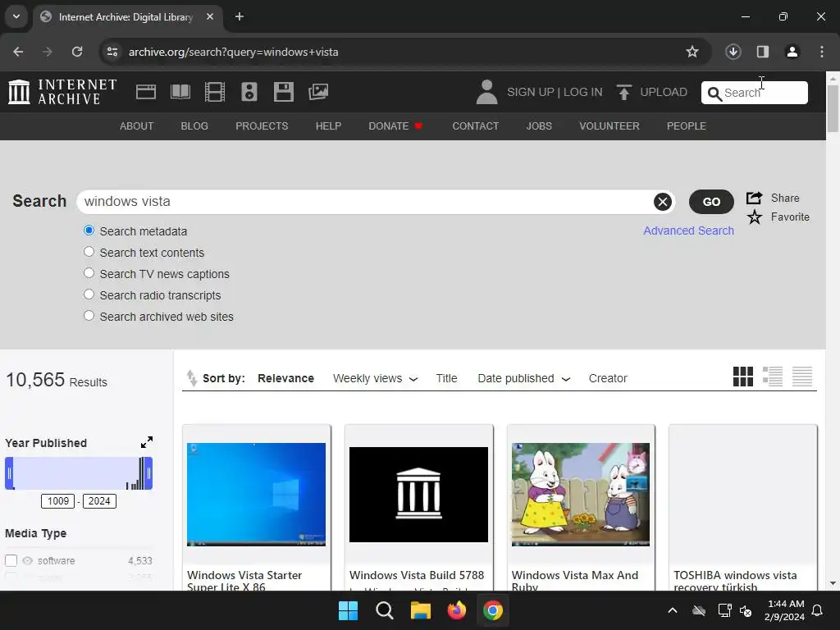Open the CONTACT menu item
Screen dimensions: 840x630
pyautogui.click(x=476, y=126)
